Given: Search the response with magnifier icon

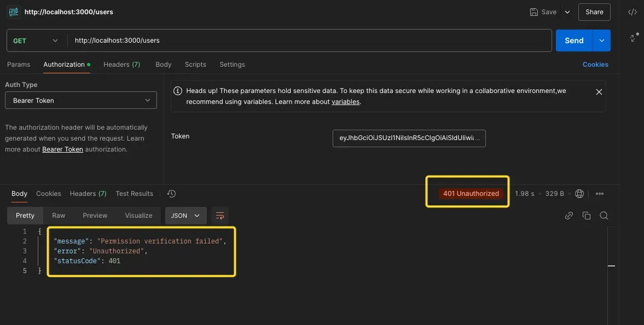Looking at the screenshot, I should tap(604, 216).
